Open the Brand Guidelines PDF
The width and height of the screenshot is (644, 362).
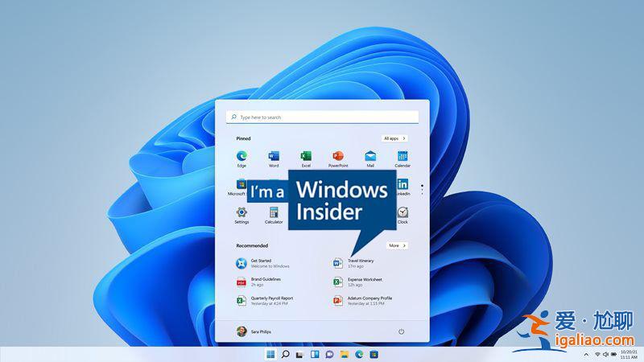pos(266,282)
